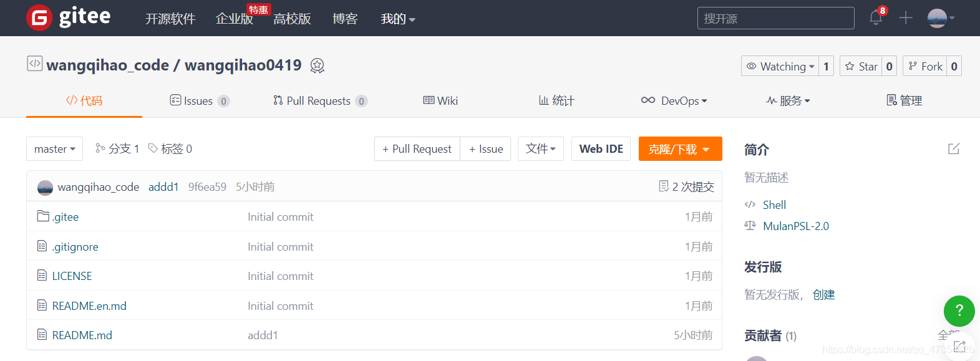Open the Wiki tab
The image size is (980, 361).
coord(440,100)
